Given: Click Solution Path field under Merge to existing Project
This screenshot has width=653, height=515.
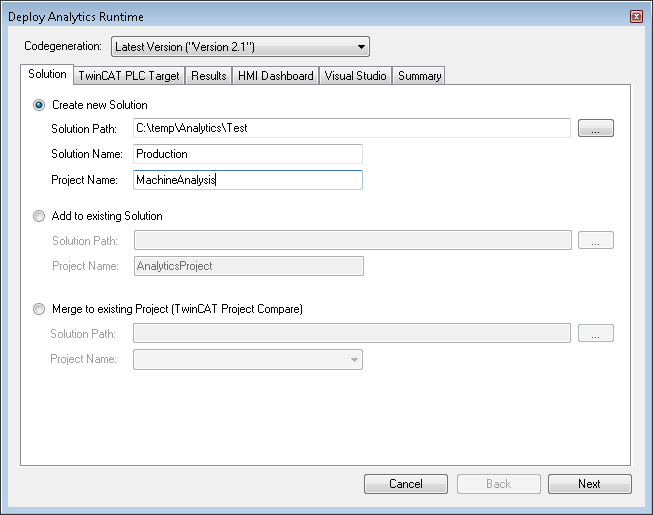Looking at the screenshot, I should (x=352, y=333).
